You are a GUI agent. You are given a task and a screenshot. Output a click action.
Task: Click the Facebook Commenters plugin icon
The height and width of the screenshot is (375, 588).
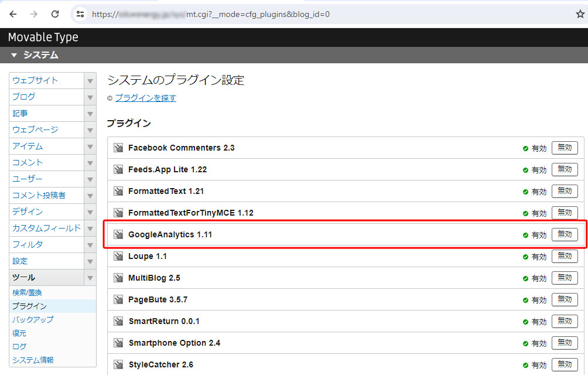[118, 148]
